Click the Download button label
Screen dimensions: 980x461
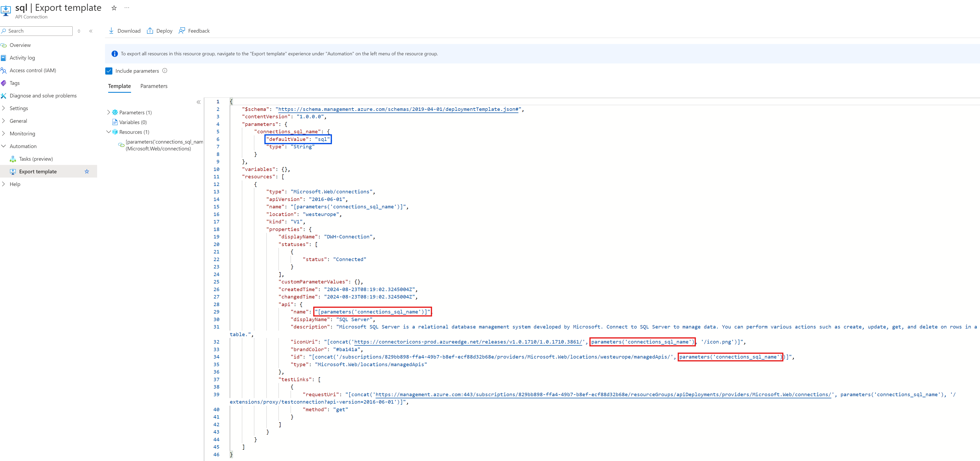pyautogui.click(x=129, y=31)
